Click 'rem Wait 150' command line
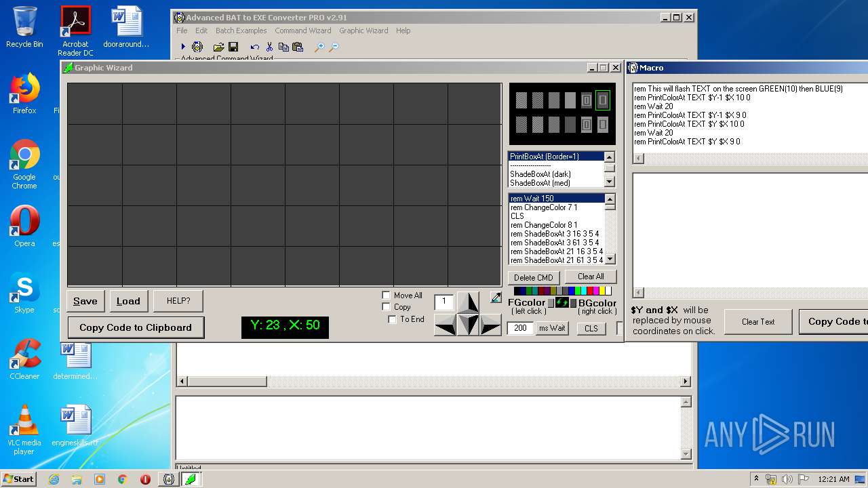 pyautogui.click(x=556, y=199)
